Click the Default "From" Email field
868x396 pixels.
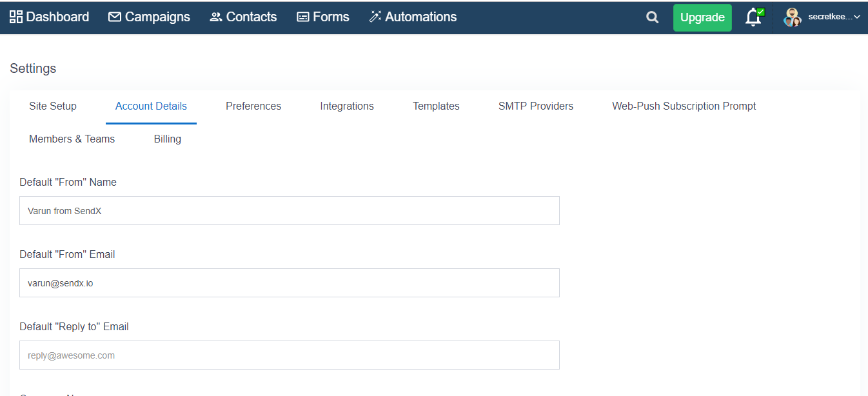[289, 283]
